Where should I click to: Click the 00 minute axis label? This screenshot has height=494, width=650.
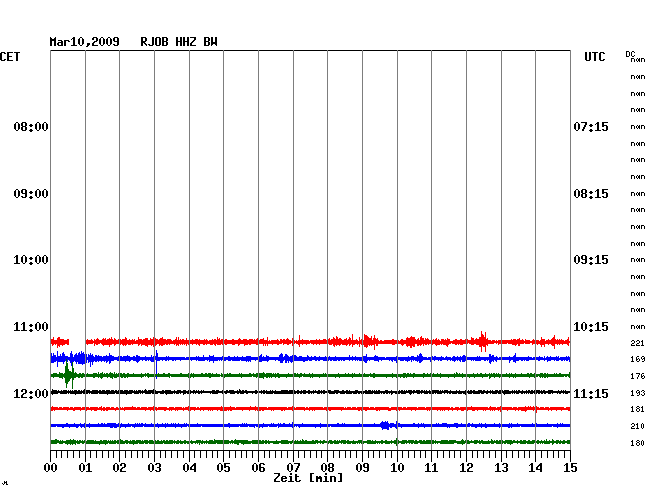click(x=51, y=468)
